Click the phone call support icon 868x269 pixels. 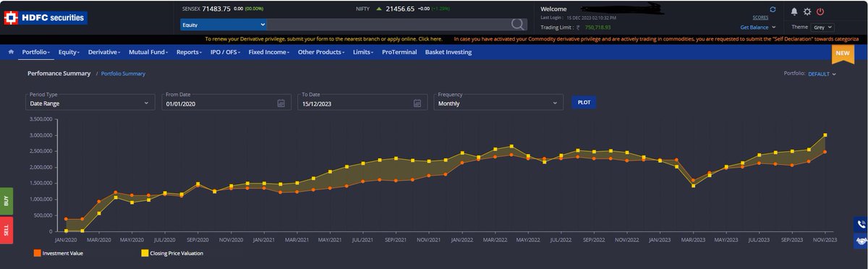click(860, 224)
